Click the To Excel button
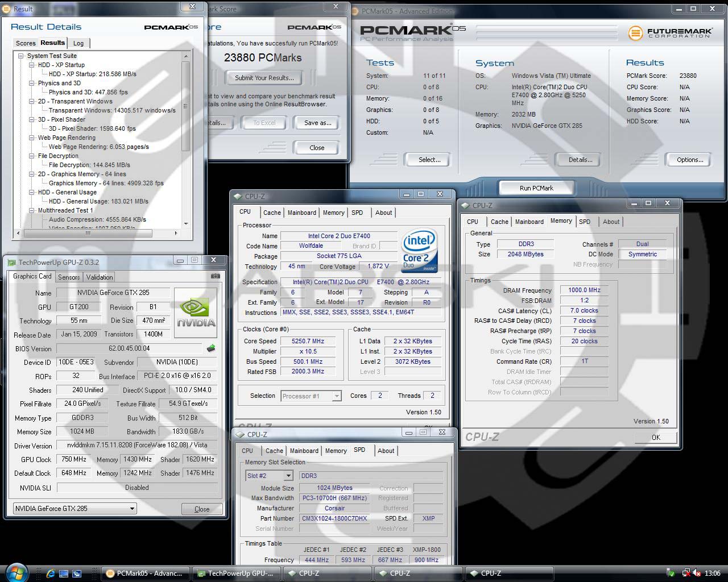 pyautogui.click(x=264, y=123)
